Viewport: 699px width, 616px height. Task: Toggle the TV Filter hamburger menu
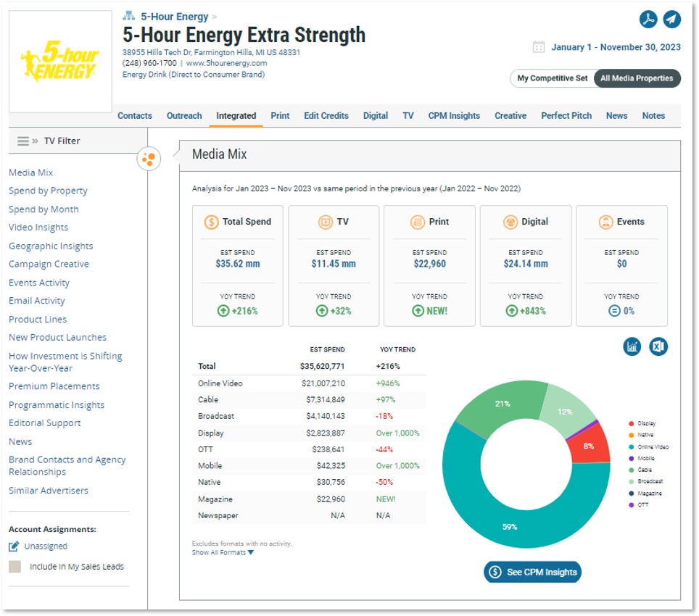(x=23, y=141)
